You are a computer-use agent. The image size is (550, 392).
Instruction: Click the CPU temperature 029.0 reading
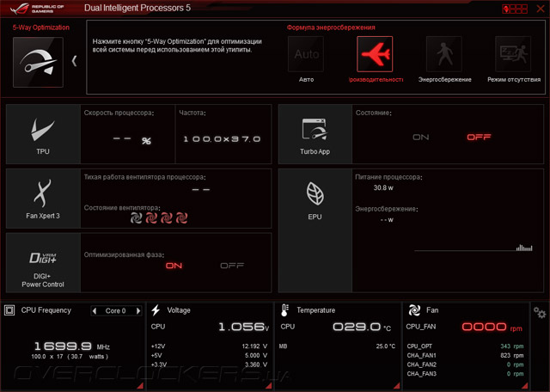[362, 327]
